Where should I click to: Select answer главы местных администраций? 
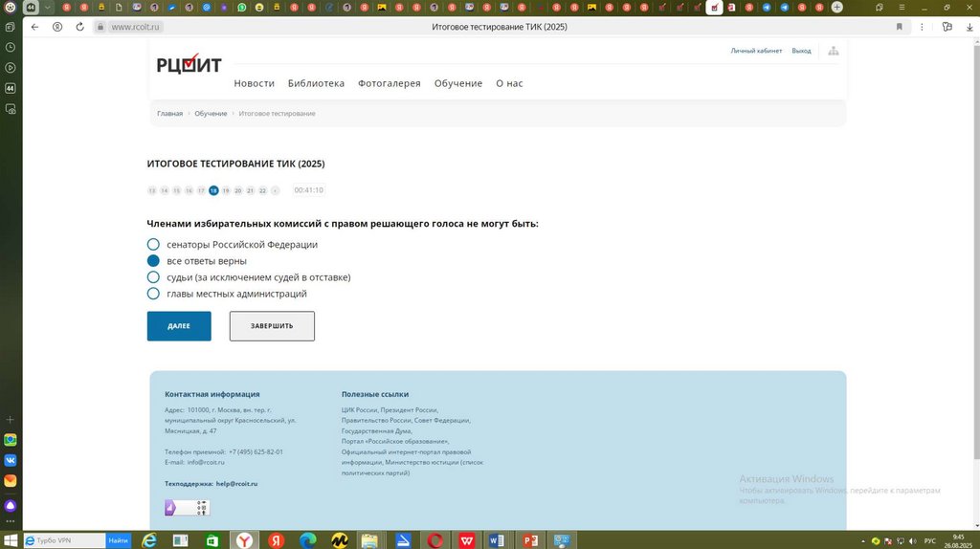(153, 293)
